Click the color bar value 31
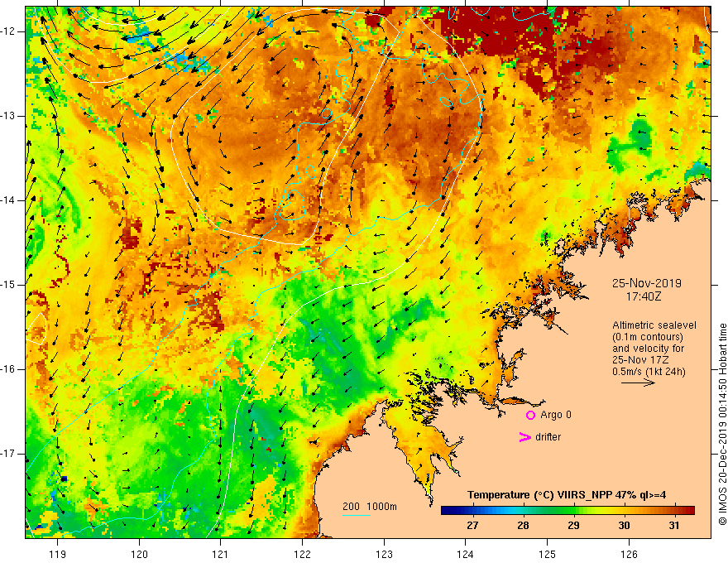 pos(674,526)
